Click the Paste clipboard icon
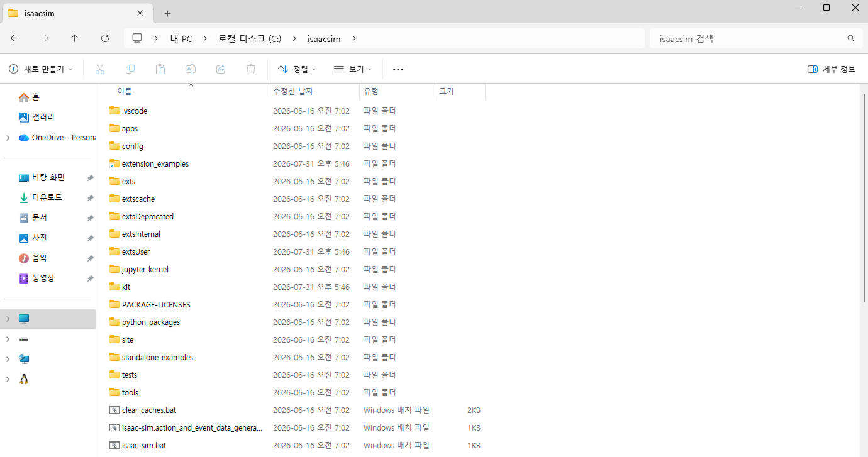Image resolution: width=868 pixels, height=457 pixels. [x=160, y=69]
